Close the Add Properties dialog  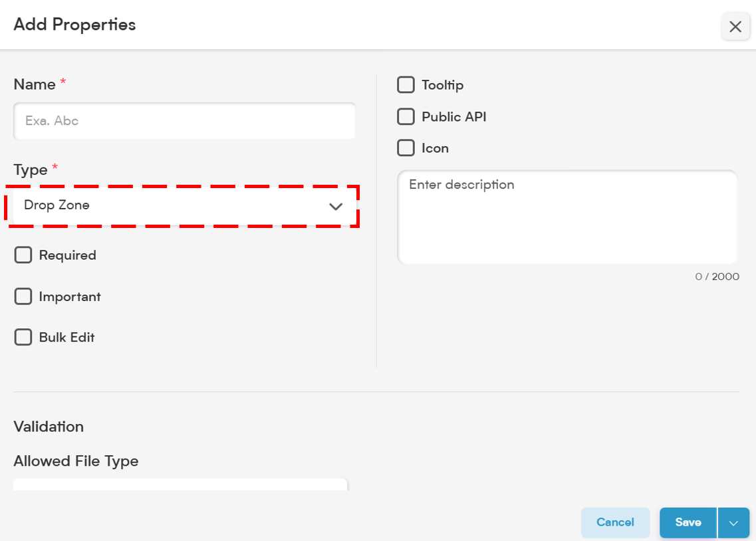pyautogui.click(x=735, y=27)
